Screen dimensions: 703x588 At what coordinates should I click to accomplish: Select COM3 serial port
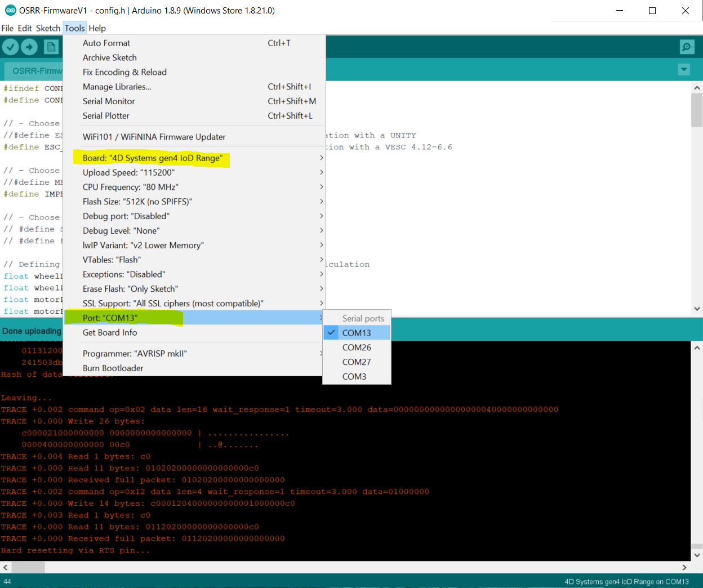357,377
